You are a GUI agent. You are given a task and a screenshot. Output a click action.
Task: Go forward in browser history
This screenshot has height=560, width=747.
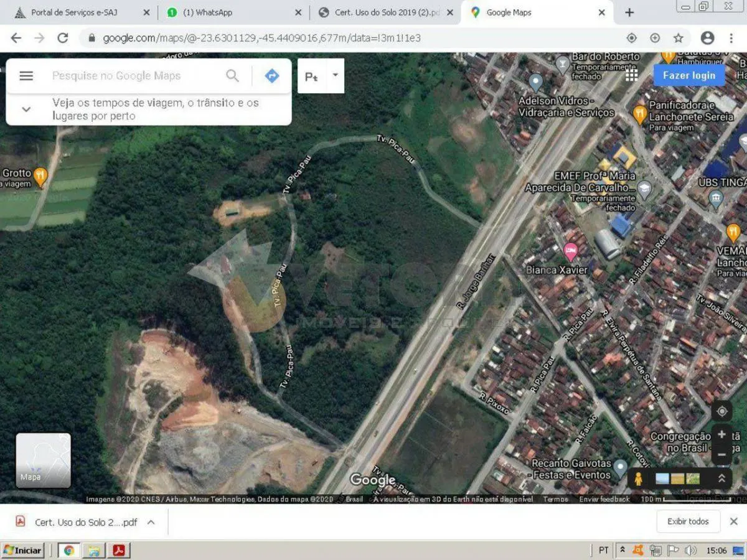pyautogui.click(x=39, y=38)
